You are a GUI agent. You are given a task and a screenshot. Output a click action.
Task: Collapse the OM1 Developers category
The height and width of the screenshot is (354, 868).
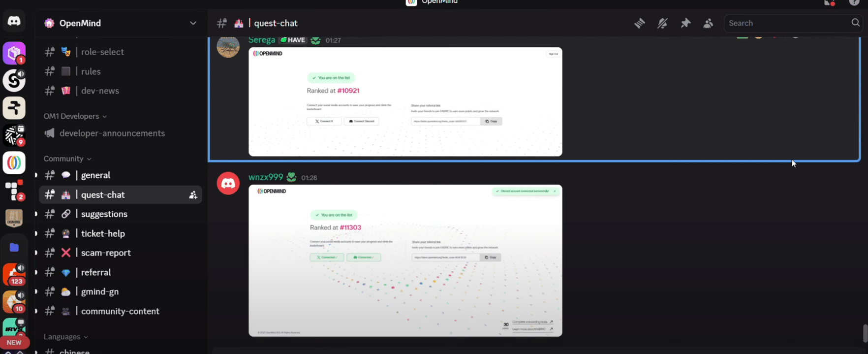pos(75,116)
